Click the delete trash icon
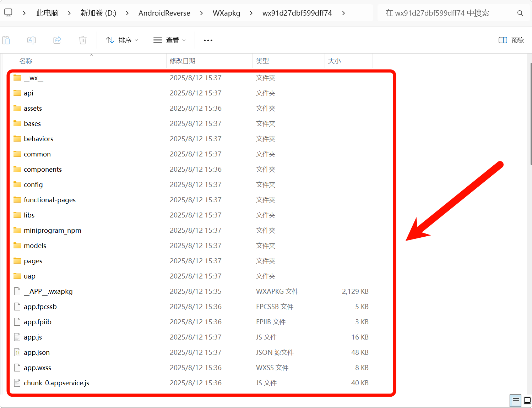Image resolution: width=532 pixels, height=408 pixels. pos(83,40)
